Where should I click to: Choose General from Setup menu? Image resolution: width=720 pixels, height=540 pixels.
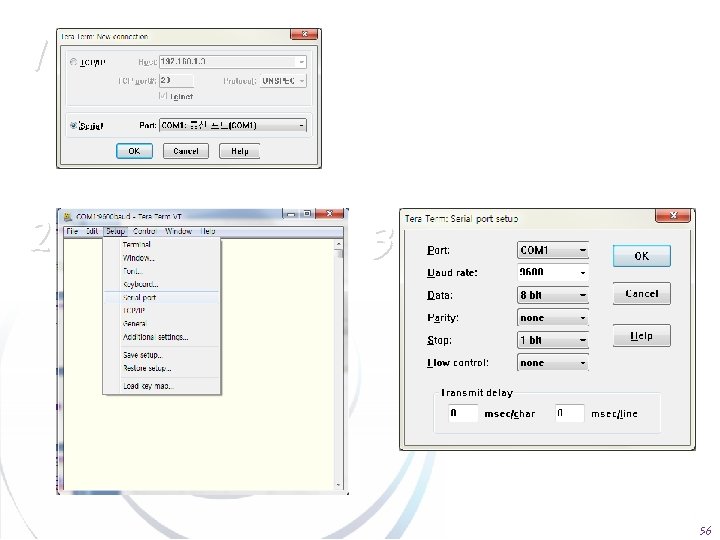point(162,324)
